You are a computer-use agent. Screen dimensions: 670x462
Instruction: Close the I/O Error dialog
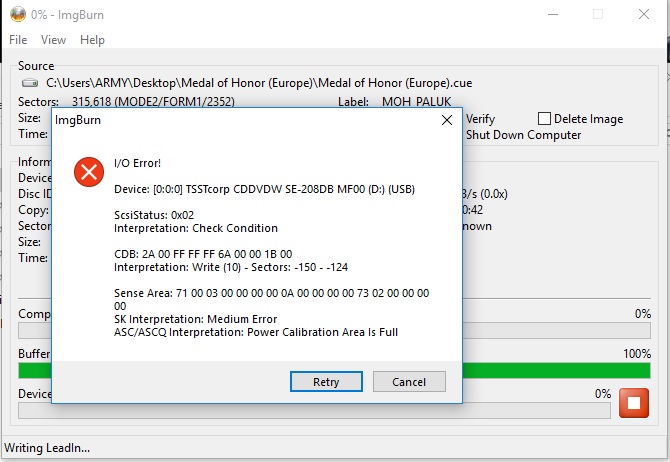click(x=447, y=120)
